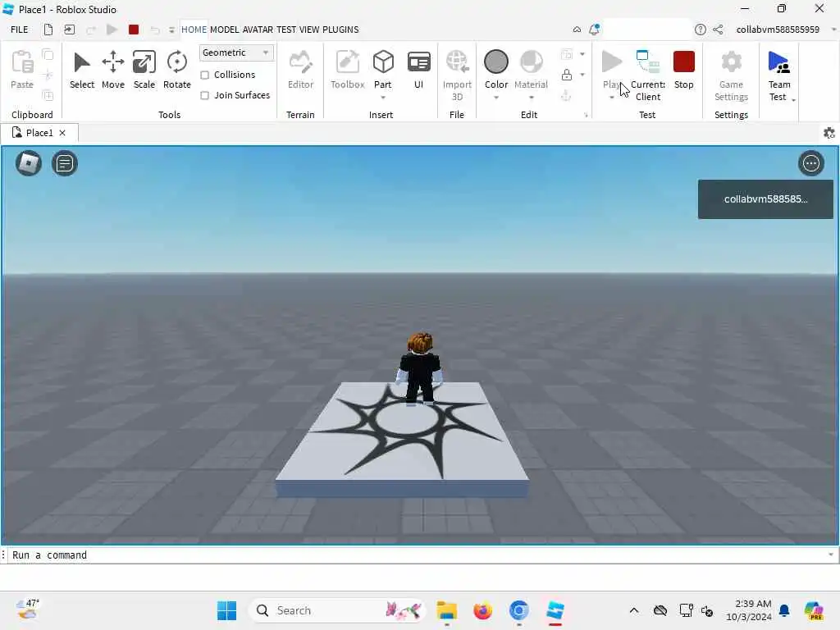Switch to the MODEL ribbon tab
Image resolution: width=840 pixels, height=630 pixels.
pyautogui.click(x=225, y=30)
